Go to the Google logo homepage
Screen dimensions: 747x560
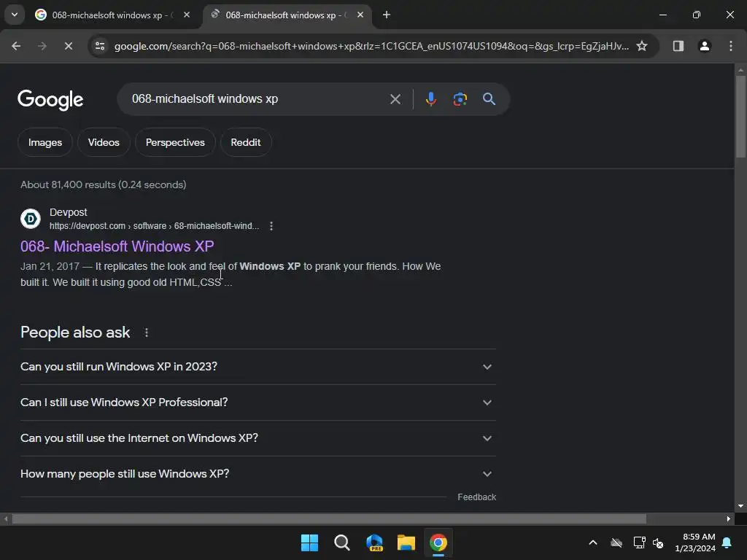50,99
